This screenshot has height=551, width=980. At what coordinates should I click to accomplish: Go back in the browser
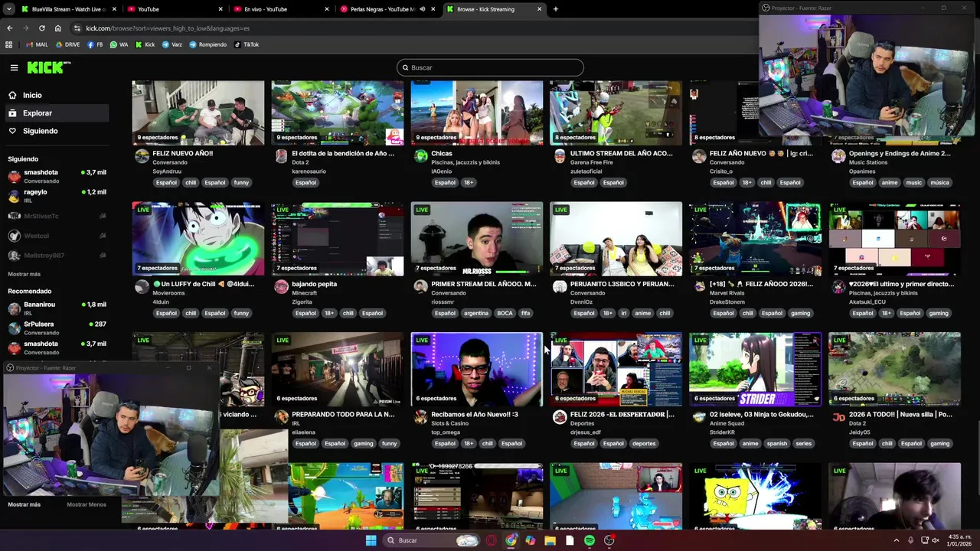coord(9,28)
